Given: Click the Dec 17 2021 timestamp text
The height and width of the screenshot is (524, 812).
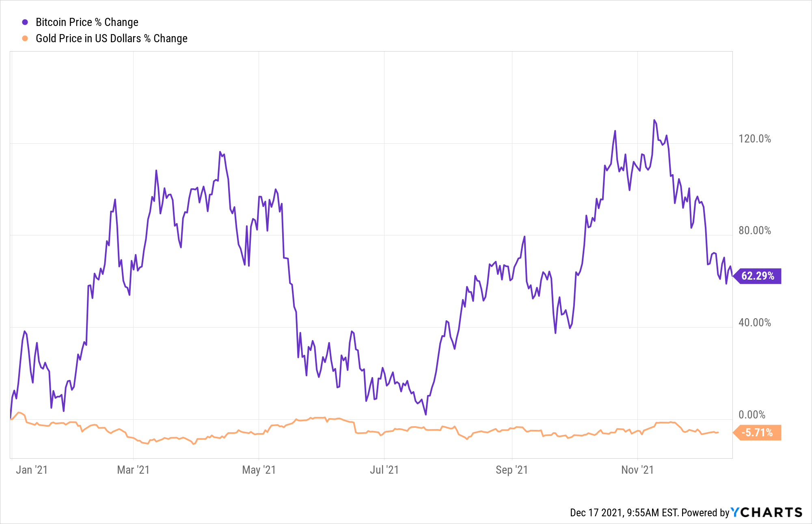Looking at the screenshot, I should 624,513.
